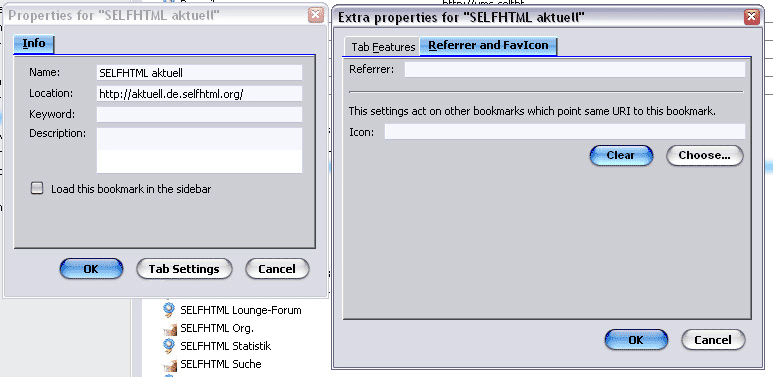Switch to the Tab Features tab
The image size is (773, 377).
coord(383,47)
